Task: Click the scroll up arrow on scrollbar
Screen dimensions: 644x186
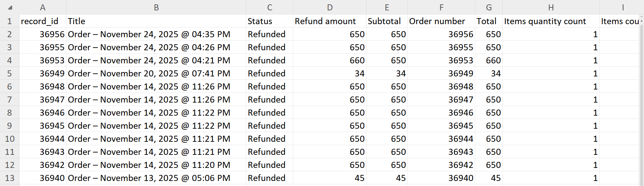Action: pyautogui.click(x=641, y=21)
